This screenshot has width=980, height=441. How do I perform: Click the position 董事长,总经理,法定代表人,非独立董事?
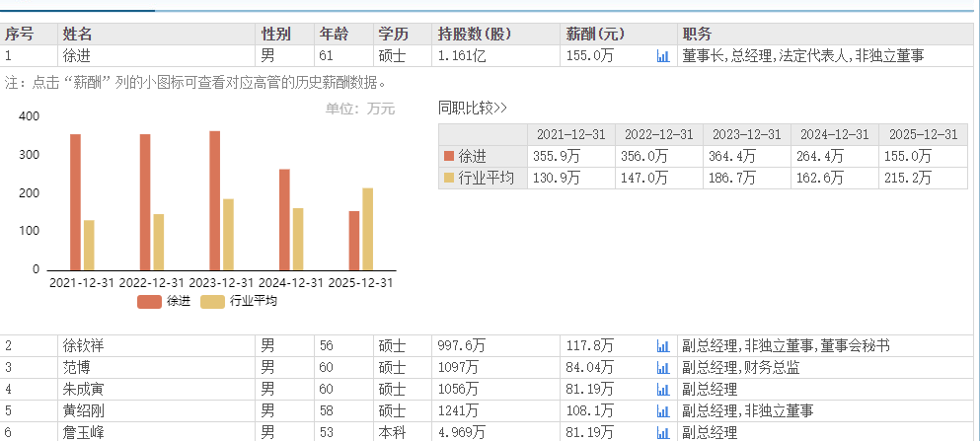[x=803, y=56]
